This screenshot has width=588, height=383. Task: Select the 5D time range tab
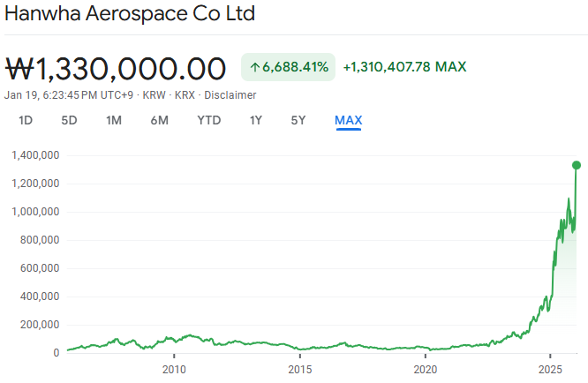(x=69, y=120)
